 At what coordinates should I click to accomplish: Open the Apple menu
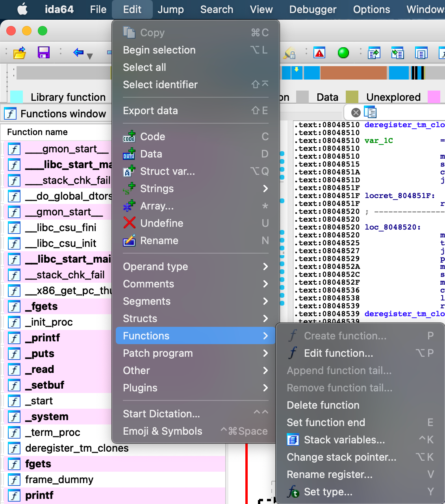click(x=22, y=9)
